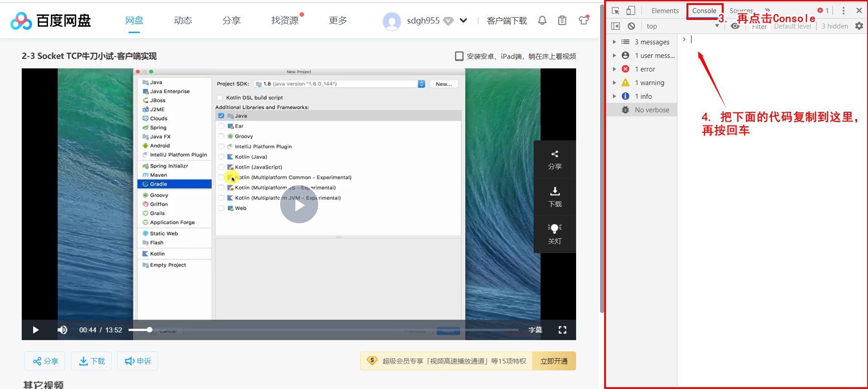Screen dimensions: 868x389
Task: Open the 分享 navigation tab
Action: tap(231, 20)
